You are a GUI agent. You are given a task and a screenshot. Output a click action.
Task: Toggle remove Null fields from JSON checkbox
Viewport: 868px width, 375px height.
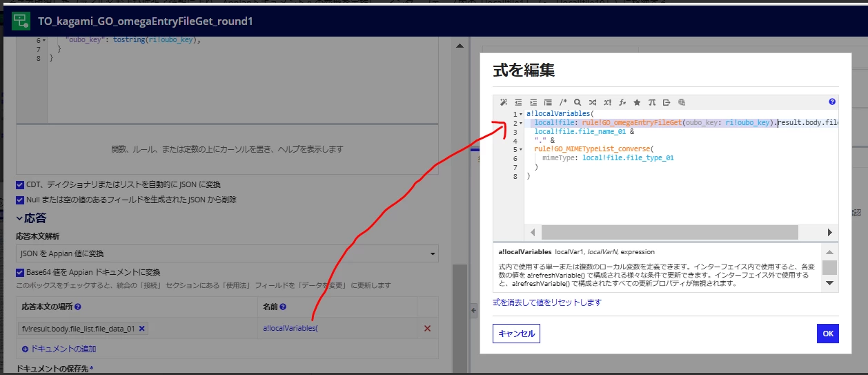click(x=20, y=200)
